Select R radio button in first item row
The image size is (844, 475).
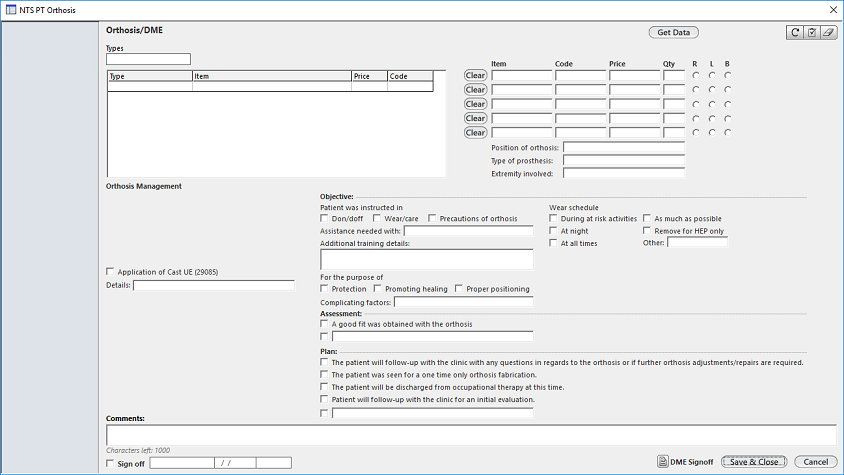coord(695,75)
